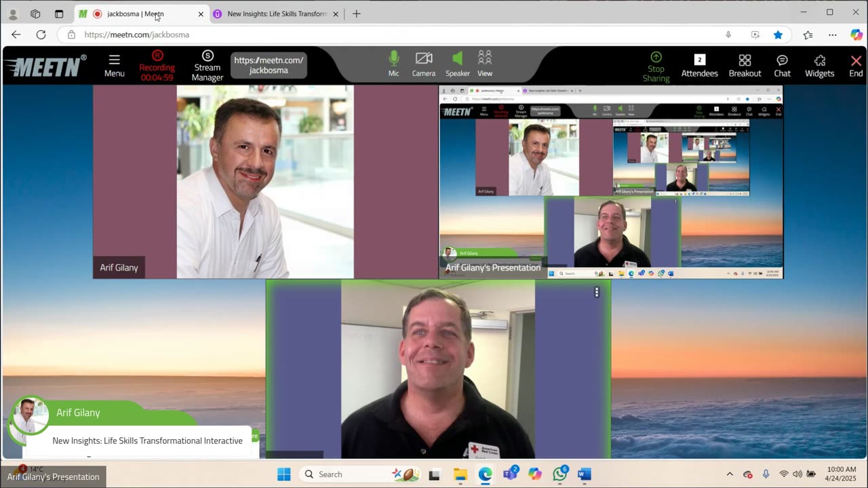The image size is (868, 488).
Task: Open Edge workspaces icon
Action: pyautogui.click(x=36, y=14)
